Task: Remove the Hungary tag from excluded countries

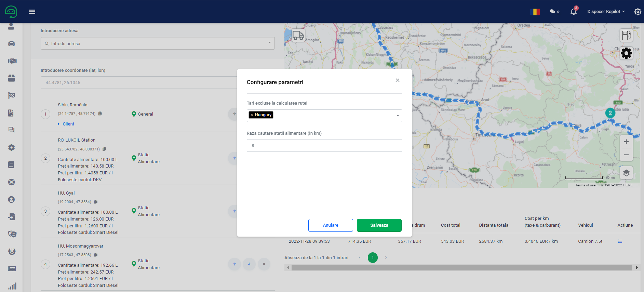Action: tap(252, 115)
